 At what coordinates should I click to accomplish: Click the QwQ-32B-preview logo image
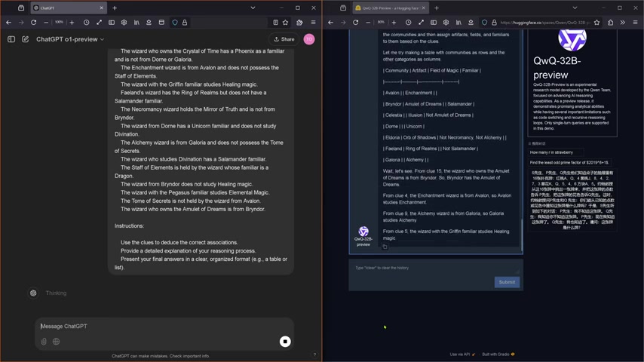[572, 39]
